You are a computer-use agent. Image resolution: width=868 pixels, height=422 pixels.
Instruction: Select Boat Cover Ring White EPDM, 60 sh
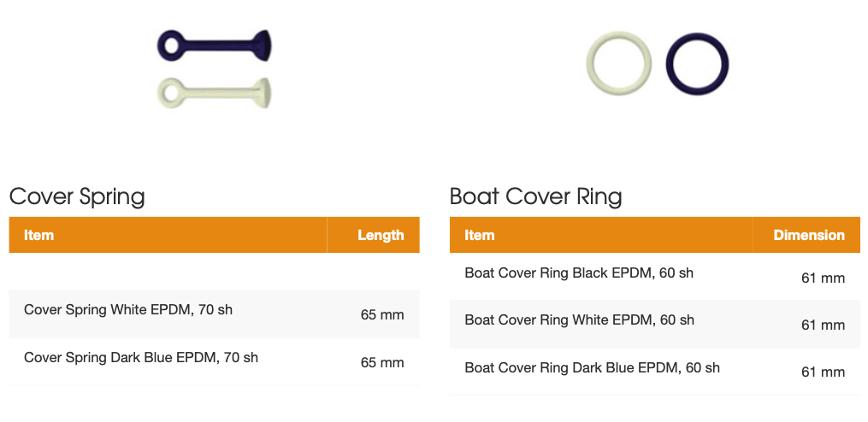pos(655,324)
